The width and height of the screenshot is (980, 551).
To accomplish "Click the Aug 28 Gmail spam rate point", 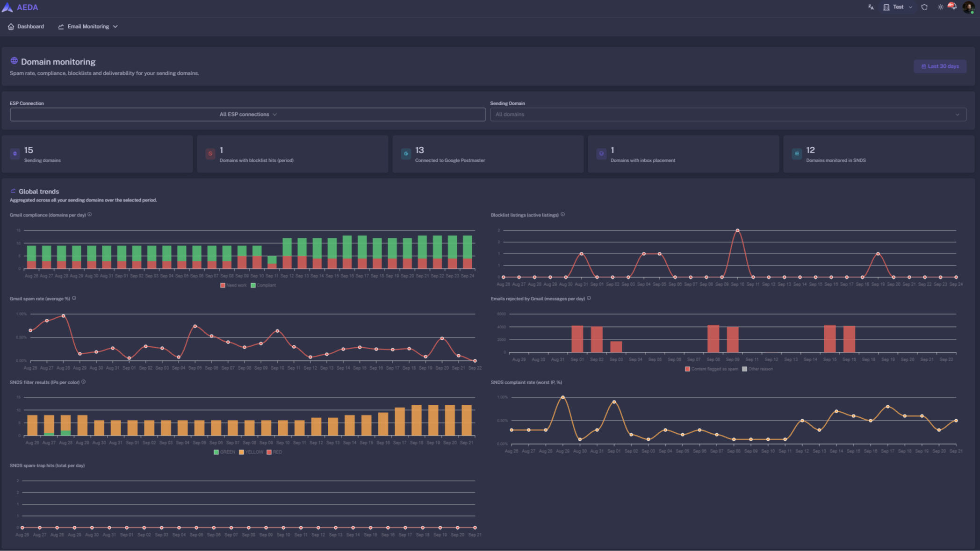I will point(64,316).
